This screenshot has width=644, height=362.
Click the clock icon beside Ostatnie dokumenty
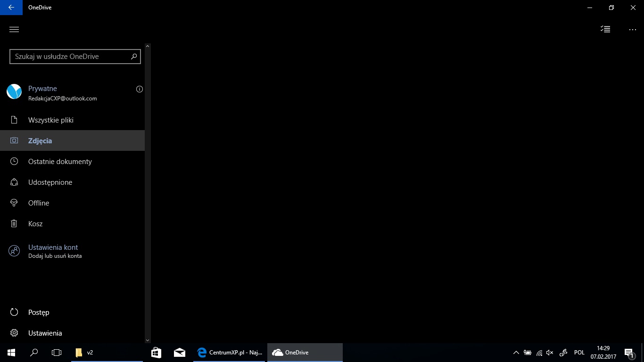[14, 162]
